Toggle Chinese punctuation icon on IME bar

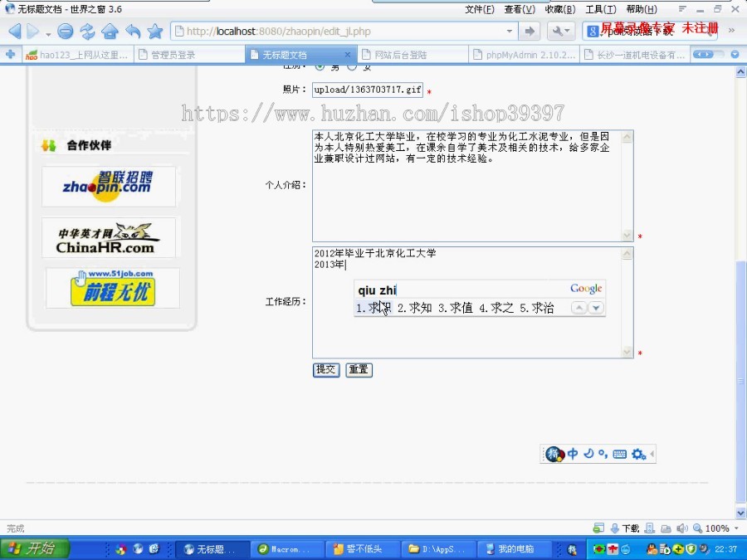(x=603, y=454)
